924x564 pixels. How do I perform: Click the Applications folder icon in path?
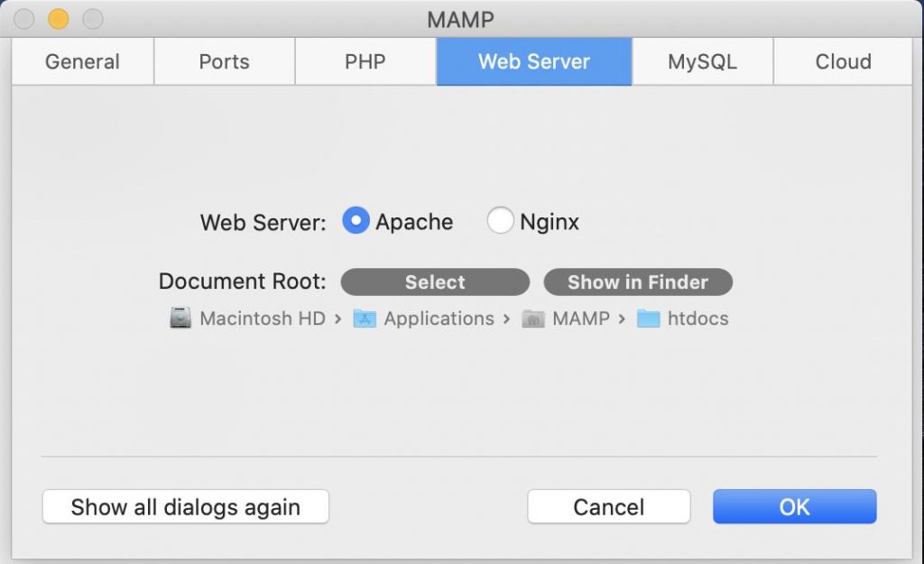point(365,319)
